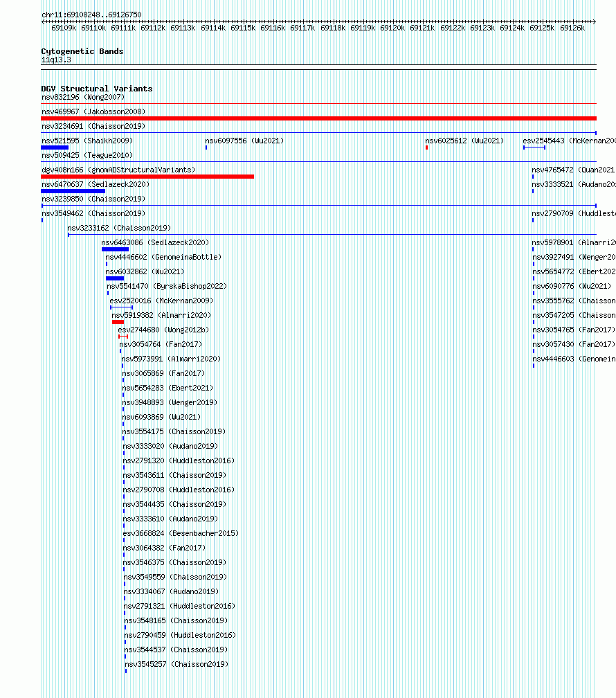This screenshot has width=616, height=698.
Task: Select nsv3948893 (Wenger2019) label
Action: point(170,402)
